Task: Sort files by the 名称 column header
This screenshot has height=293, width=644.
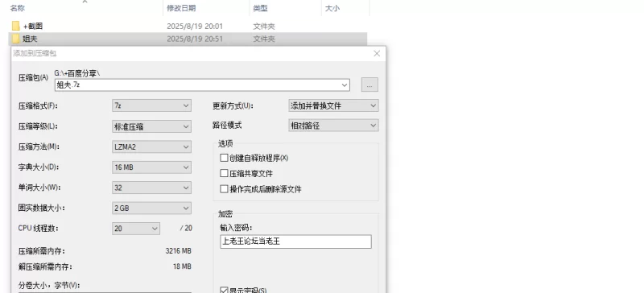Action: point(17,8)
